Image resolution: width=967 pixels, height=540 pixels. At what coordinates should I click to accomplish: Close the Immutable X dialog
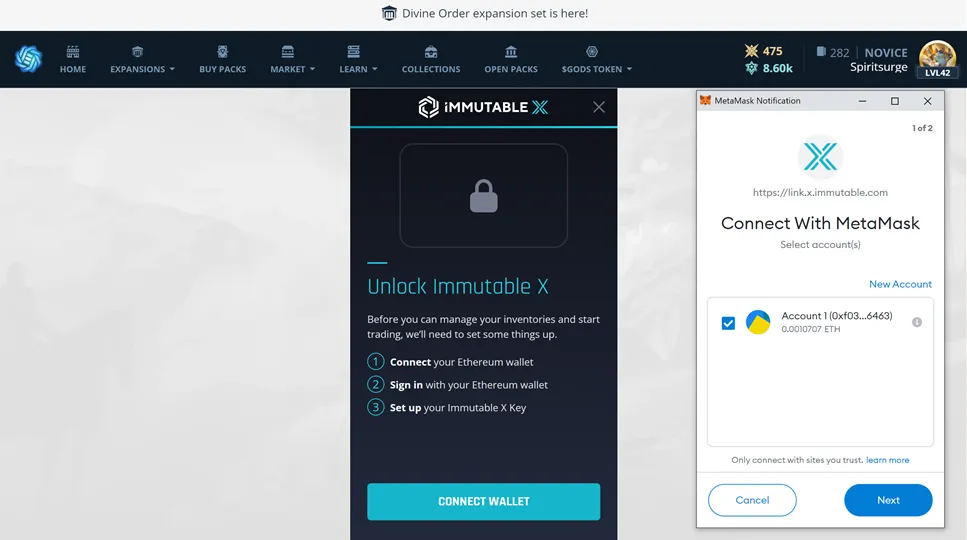point(598,107)
